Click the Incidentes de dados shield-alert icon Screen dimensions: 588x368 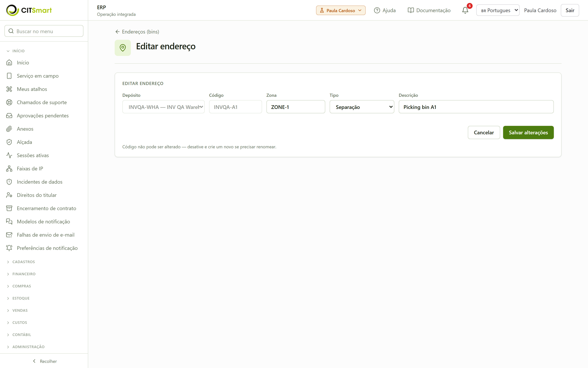click(9, 182)
